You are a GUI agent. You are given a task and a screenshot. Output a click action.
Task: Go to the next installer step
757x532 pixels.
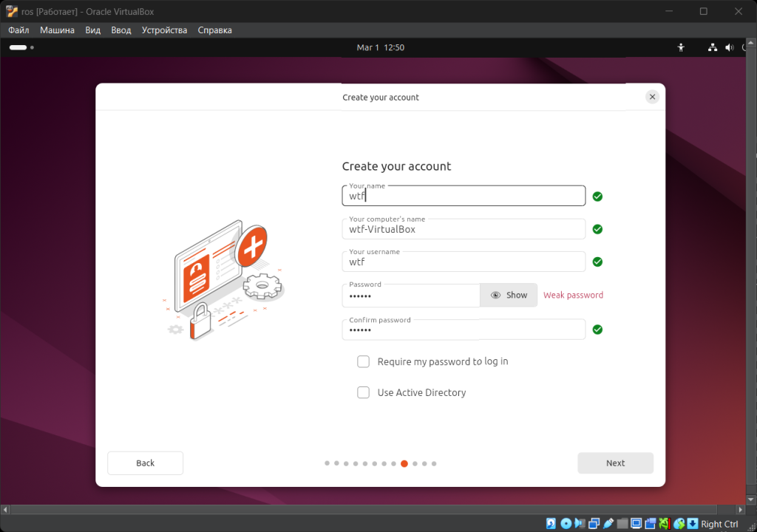[x=615, y=463]
